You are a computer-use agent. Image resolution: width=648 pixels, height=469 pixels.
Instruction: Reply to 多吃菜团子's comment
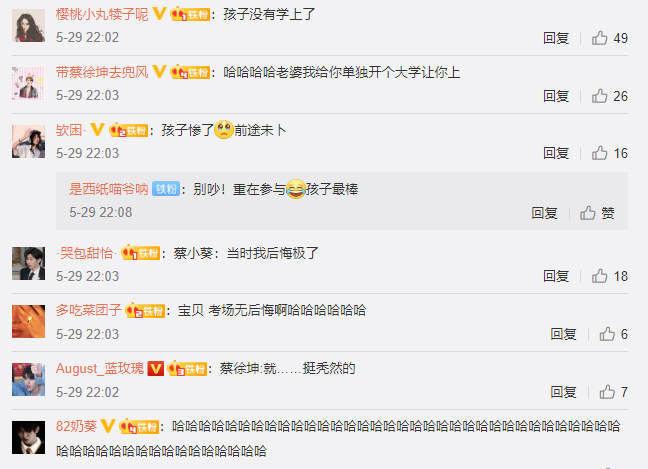point(563,334)
